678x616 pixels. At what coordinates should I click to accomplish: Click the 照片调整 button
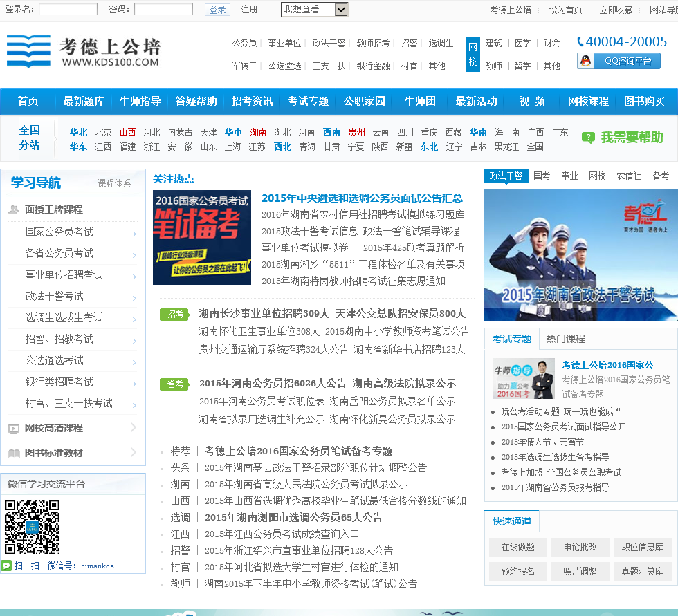(580, 572)
